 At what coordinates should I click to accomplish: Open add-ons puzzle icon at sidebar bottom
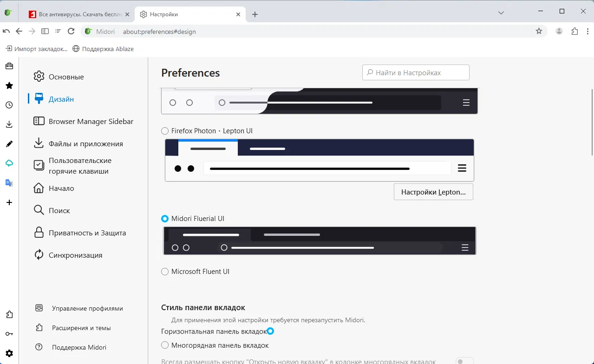pyautogui.click(x=9, y=314)
